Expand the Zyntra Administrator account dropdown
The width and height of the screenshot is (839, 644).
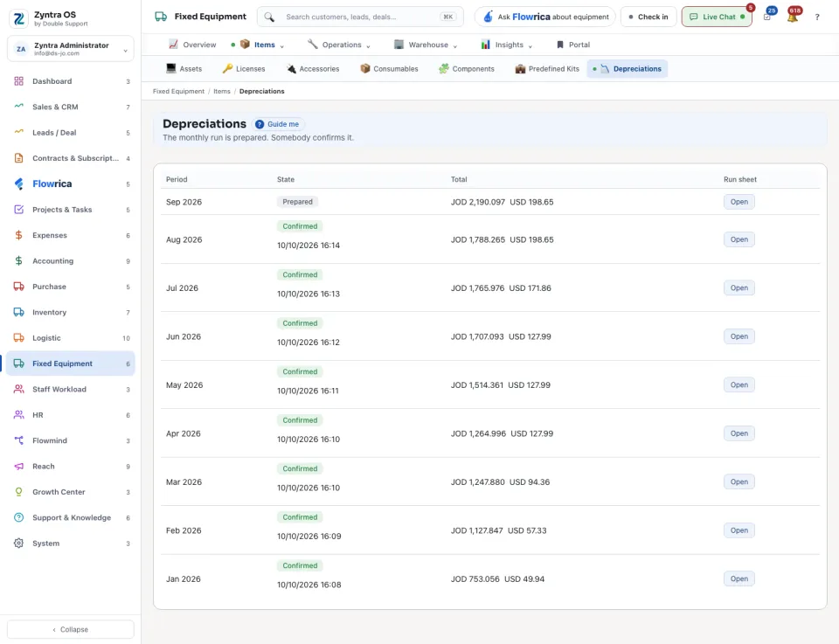click(71, 49)
